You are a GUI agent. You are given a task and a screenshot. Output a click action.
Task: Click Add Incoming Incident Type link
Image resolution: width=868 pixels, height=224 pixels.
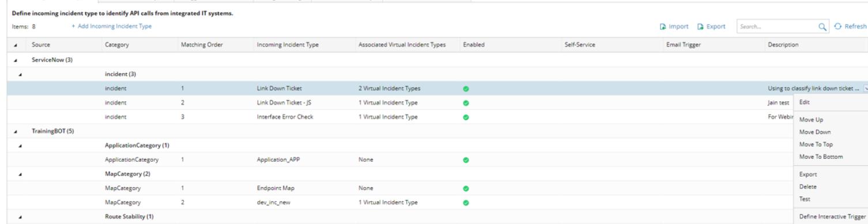tap(111, 26)
